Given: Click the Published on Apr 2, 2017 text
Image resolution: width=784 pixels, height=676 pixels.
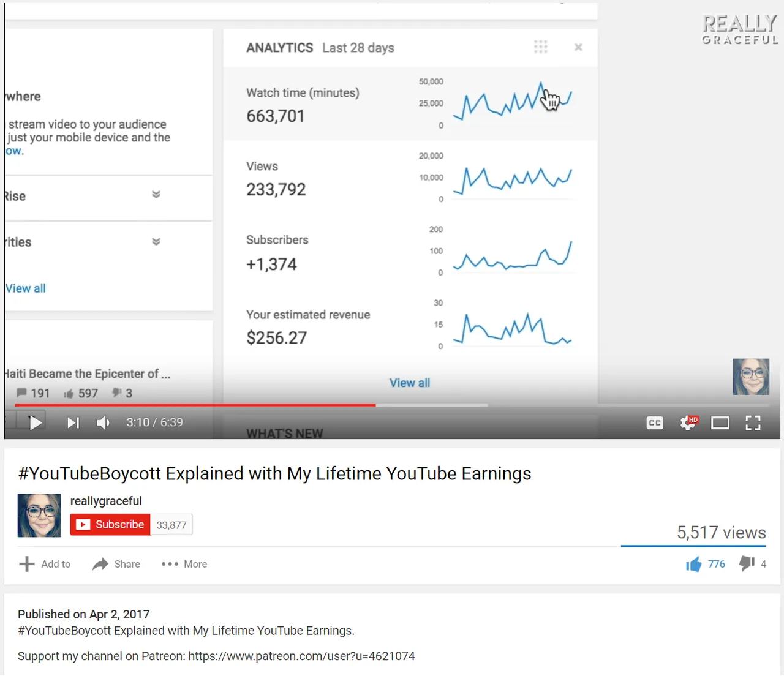Looking at the screenshot, I should pos(83,614).
